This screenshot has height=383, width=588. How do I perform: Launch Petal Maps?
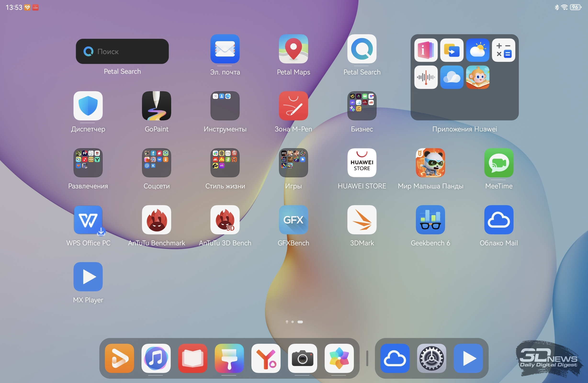(x=293, y=49)
